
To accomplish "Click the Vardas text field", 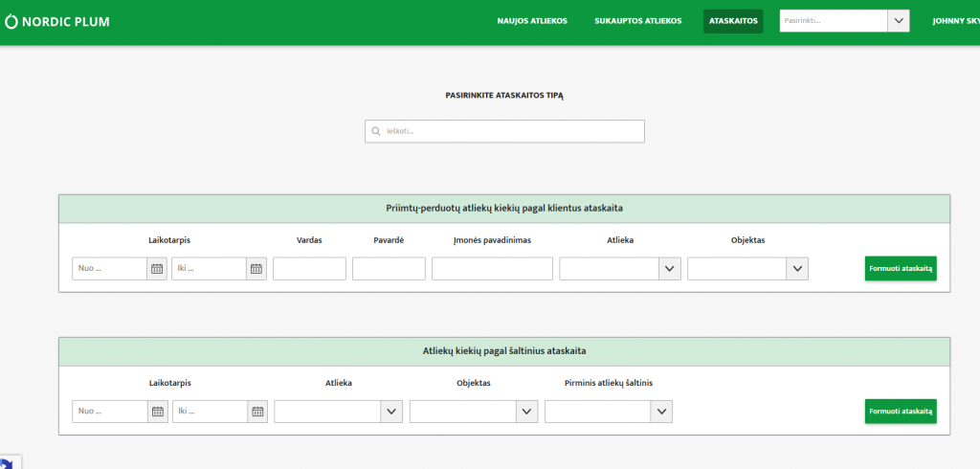I will click(309, 269).
